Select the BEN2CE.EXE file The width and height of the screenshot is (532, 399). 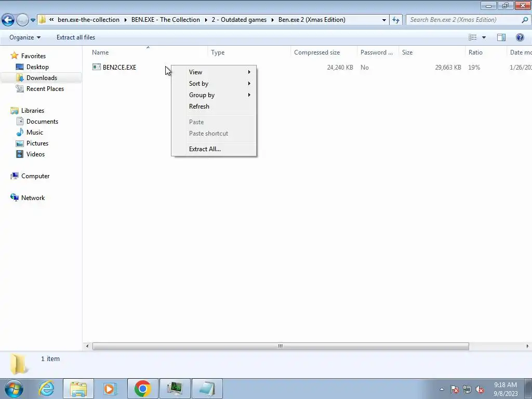coord(119,67)
